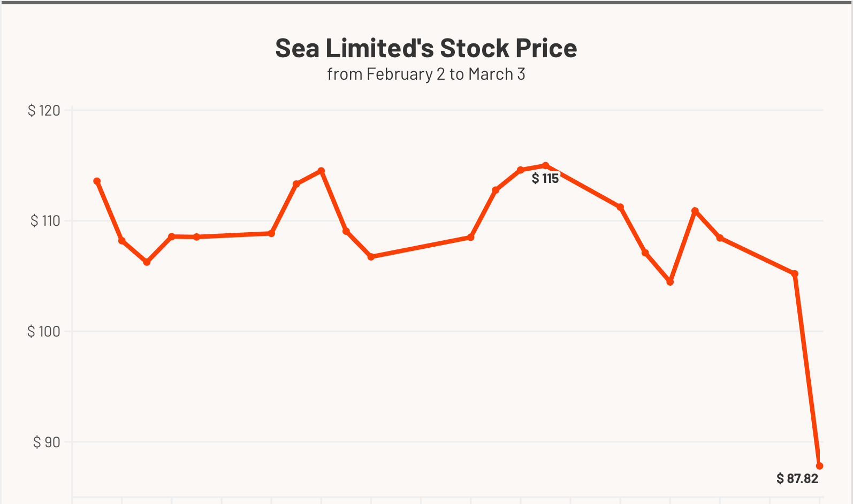Pick the data point right after the $115 peak
Screen dimensions: 853x504
pos(620,207)
